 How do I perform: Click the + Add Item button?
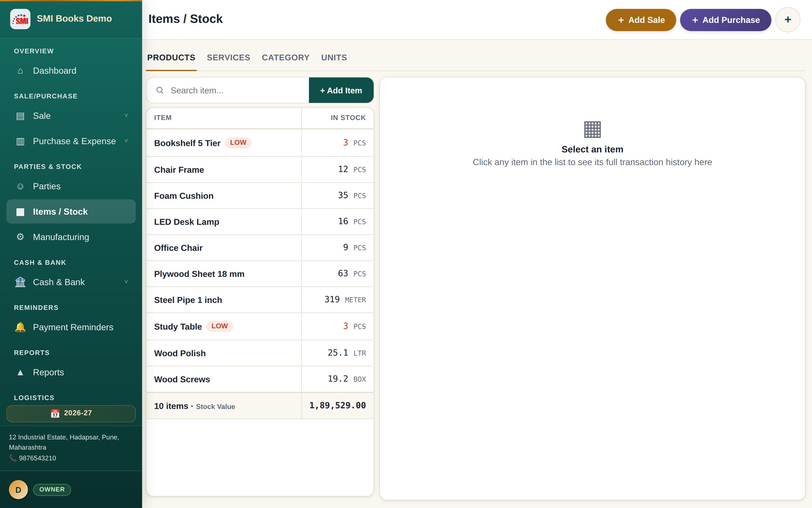tap(341, 90)
